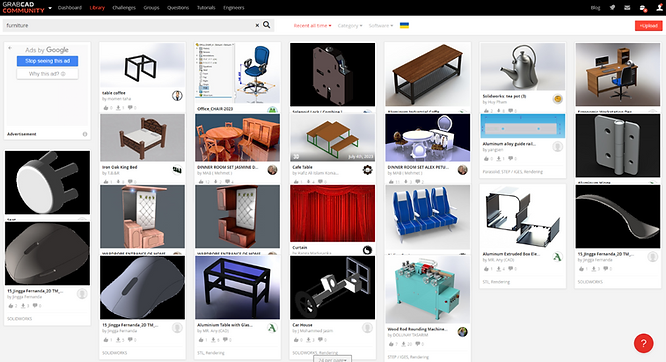Download the table coffee model

point(120,108)
